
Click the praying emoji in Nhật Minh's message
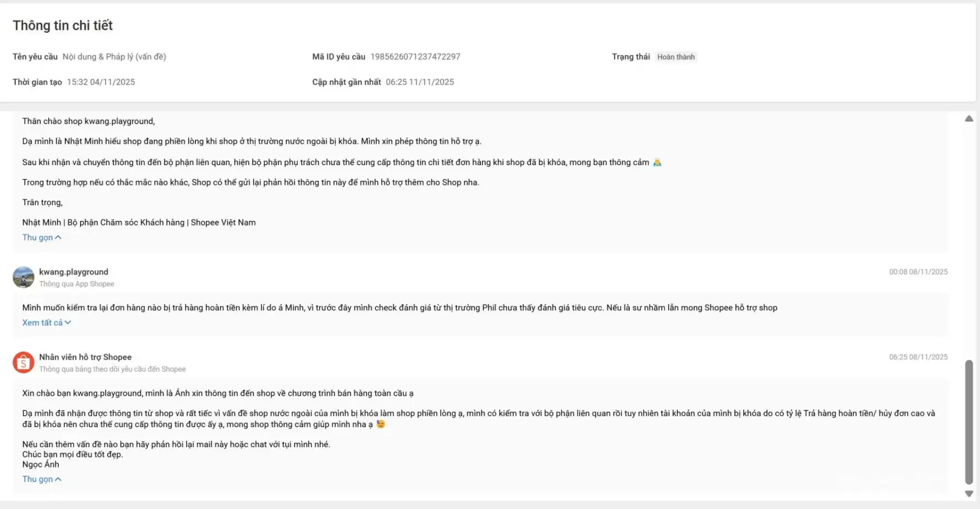pyautogui.click(x=657, y=162)
